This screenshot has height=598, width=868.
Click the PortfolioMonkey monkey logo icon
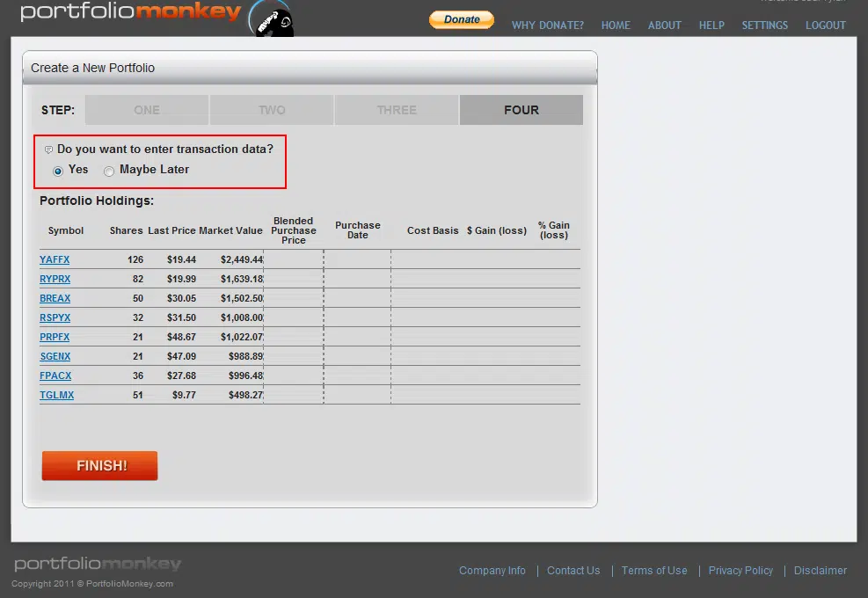click(x=269, y=18)
